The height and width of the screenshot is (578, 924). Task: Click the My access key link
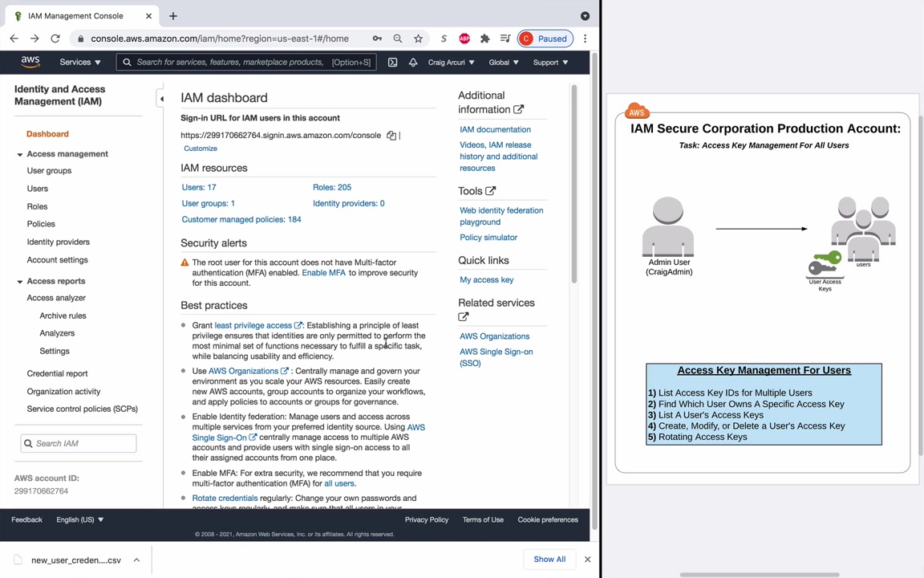[487, 279]
